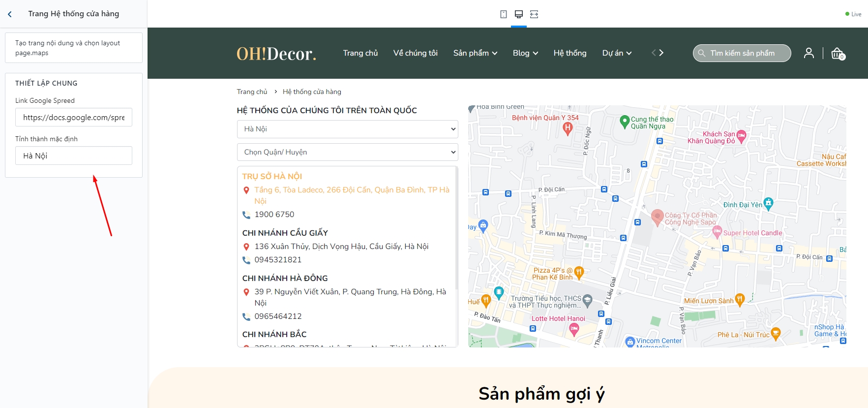The width and height of the screenshot is (868, 408).
Task: Open Trang chủ in the navbar
Action: tap(360, 53)
